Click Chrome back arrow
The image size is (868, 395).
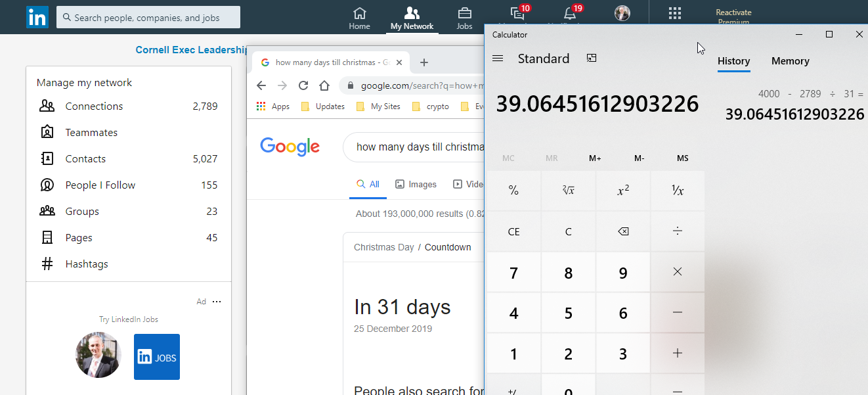pyautogui.click(x=261, y=85)
